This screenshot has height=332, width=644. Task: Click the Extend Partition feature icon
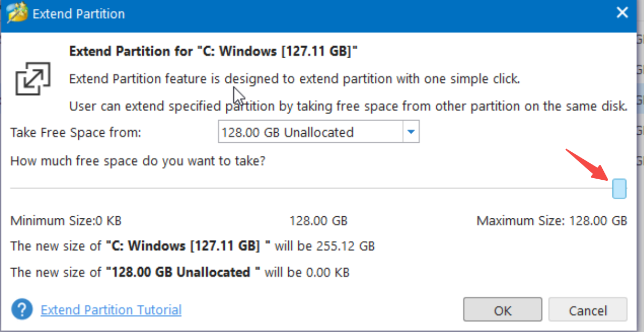point(33,79)
